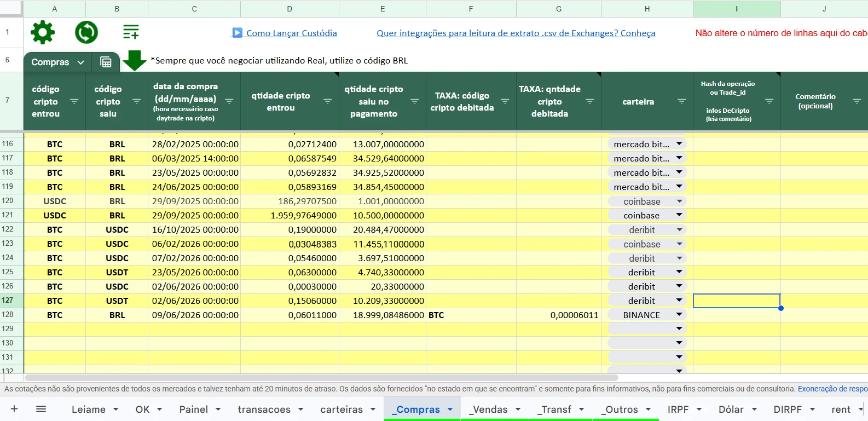The image size is (868, 421).
Task: Open all sheets list icon
Action: click(41, 409)
